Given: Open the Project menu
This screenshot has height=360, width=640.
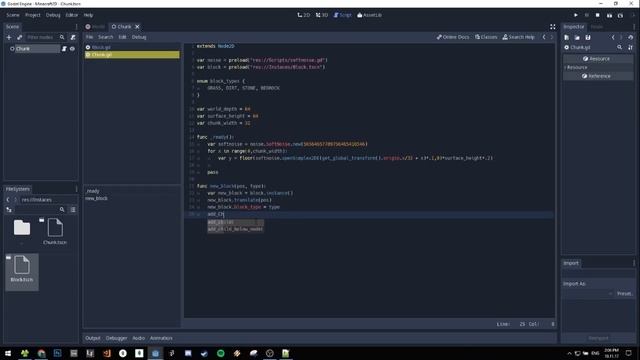Looking at the screenshot, I should click(x=33, y=15).
